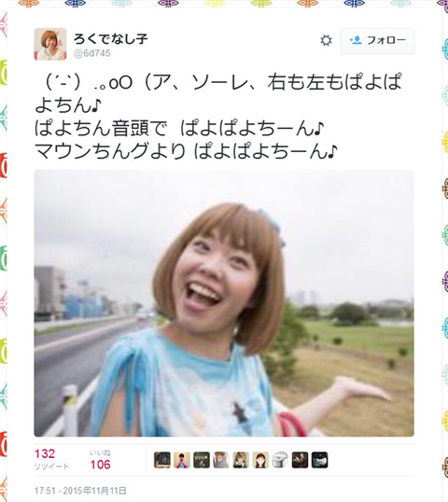Open the gray anime character avatar
Viewport: 448px width, 502px height.
[221, 460]
